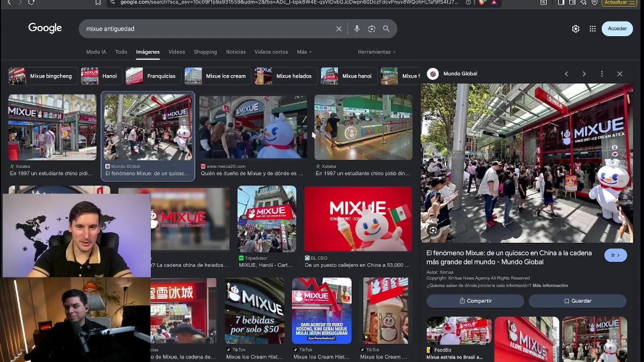Click the Compartir button

coord(475,301)
